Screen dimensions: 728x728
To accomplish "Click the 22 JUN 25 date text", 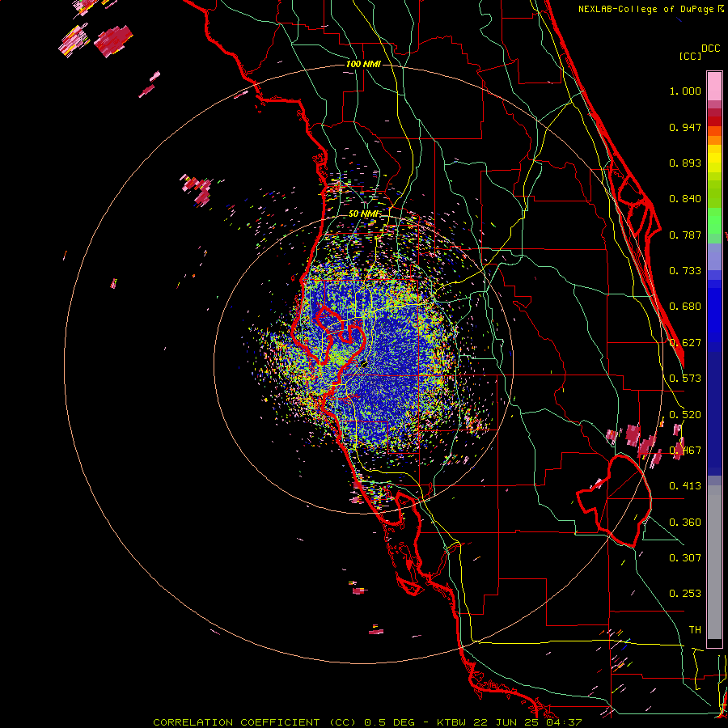I will (506, 722).
